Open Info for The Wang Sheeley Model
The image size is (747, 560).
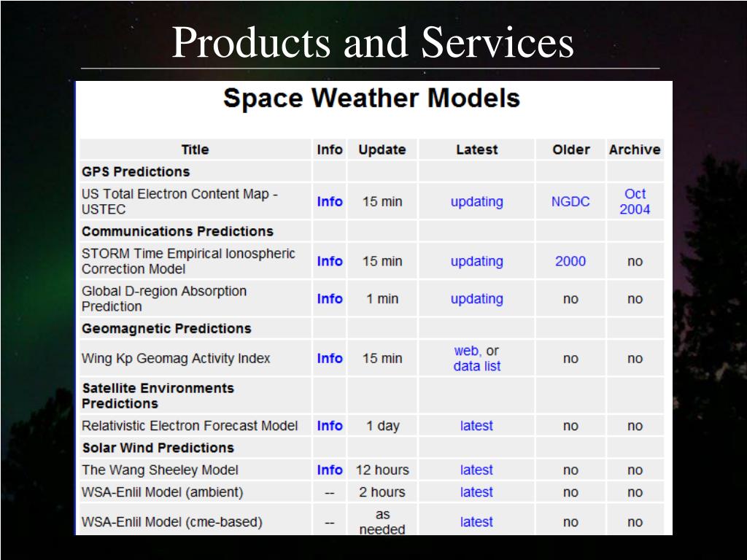[330, 470]
